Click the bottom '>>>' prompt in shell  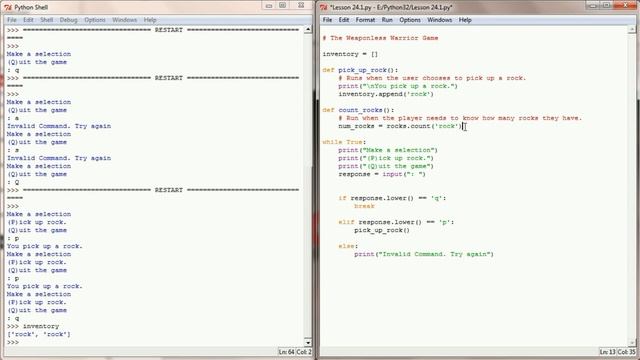13,342
